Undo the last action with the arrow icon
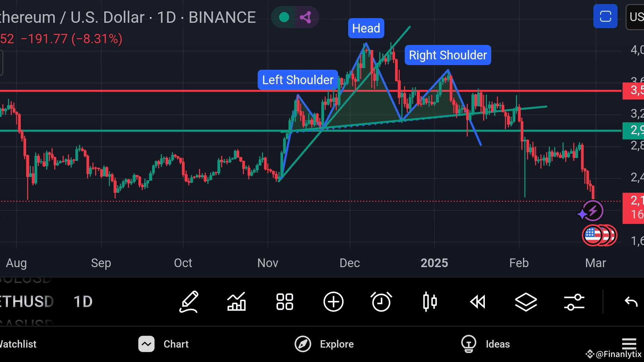644x362 pixels. [x=631, y=302]
